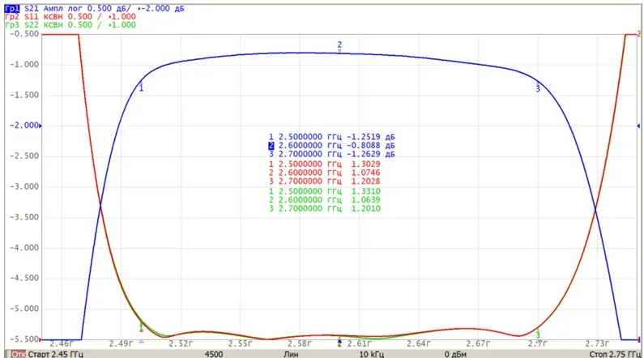Click the red marker readout 1.2028
644x358 pixels.
(365, 181)
